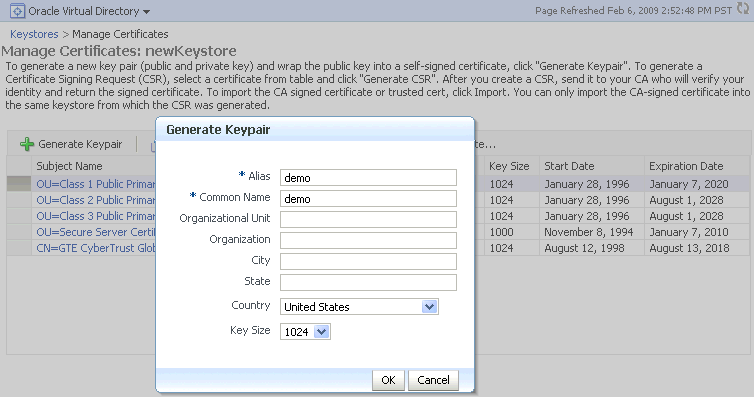
Task: Click expiration date January 7, 2010
Action: pyautogui.click(x=689, y=232)
